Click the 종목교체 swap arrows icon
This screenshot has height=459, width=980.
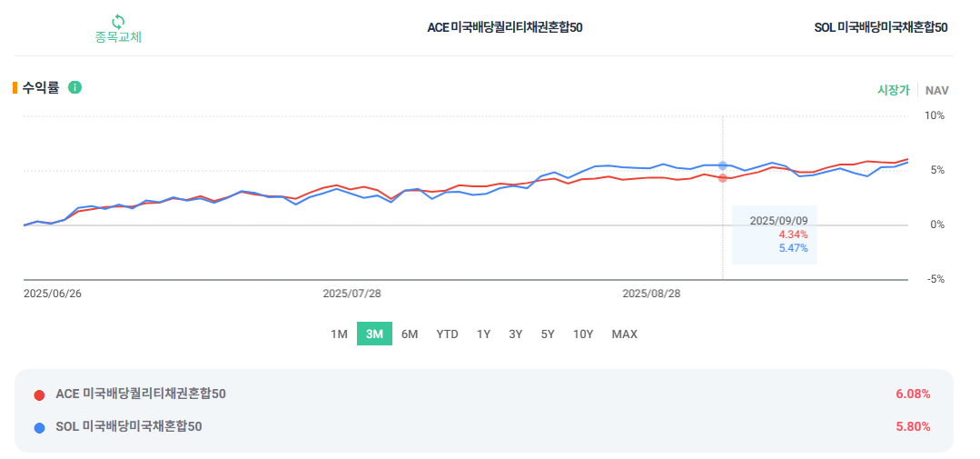point(118,21)
